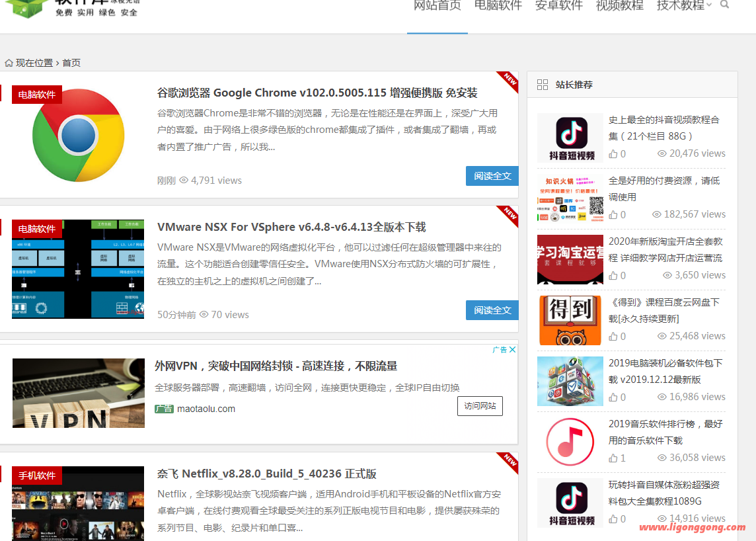Go to 电脑软件 in the navigation
Viewport: 756px width, 541px height.
click(x=498, y=6)
